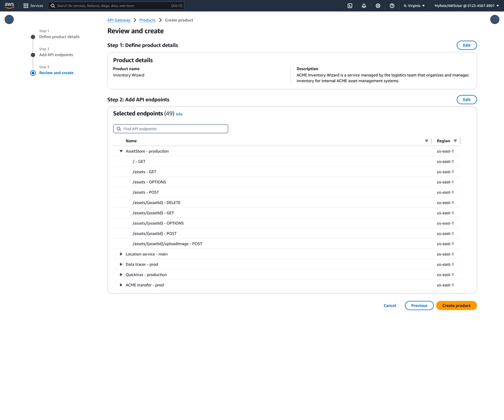Click us-east-1 in ACME transfer row
The width and height of the screenshot is (504, 420).
[445, 285]
